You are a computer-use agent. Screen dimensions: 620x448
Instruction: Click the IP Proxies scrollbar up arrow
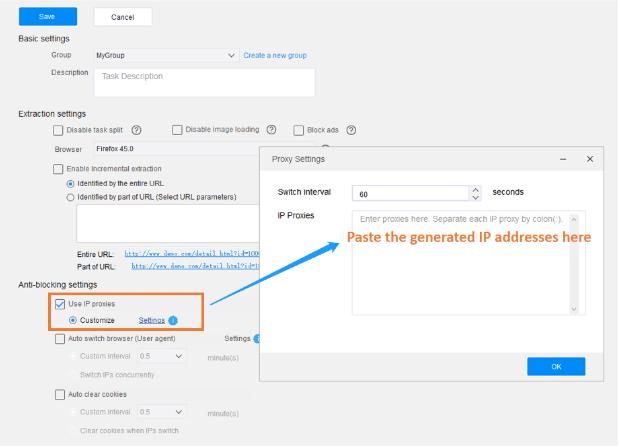[x=574, y=219]
